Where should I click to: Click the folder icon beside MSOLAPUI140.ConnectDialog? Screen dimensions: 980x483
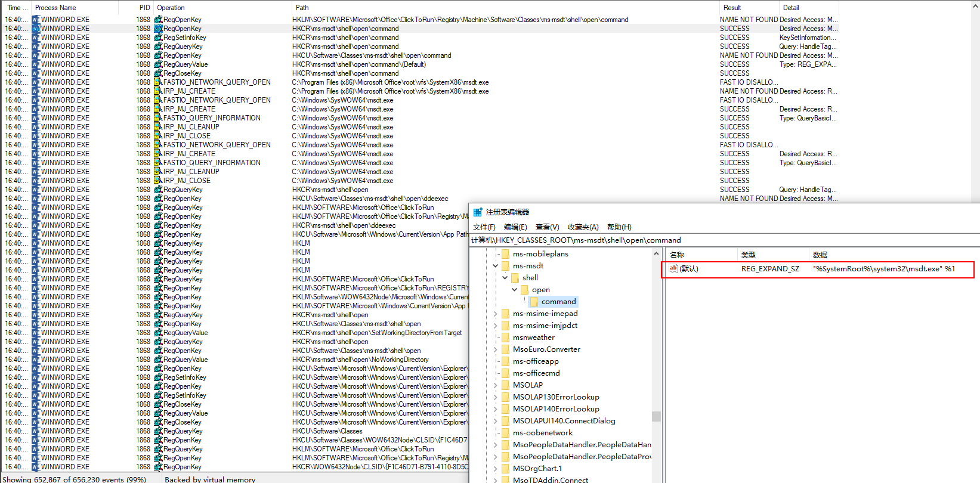click(506, 421)
